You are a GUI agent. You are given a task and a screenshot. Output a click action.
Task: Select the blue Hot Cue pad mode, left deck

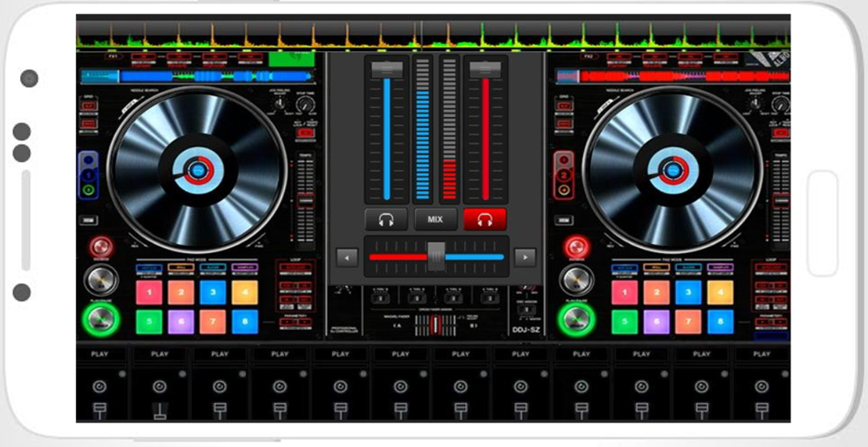pyautogui.click(x=150, y=268)
